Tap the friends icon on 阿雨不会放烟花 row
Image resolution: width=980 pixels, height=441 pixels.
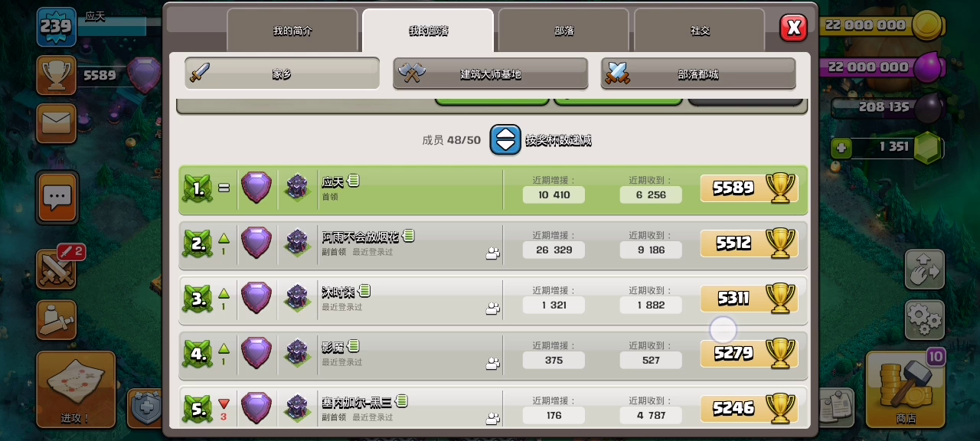point(493,253)
